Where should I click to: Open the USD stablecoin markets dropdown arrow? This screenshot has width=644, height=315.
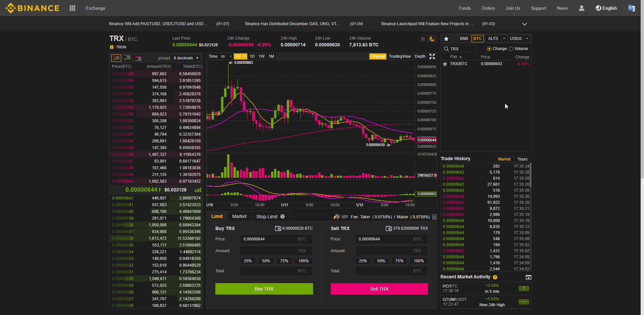527,39
